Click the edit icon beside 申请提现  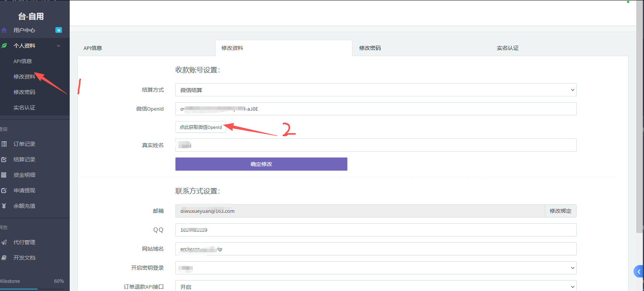coord(4,190)
